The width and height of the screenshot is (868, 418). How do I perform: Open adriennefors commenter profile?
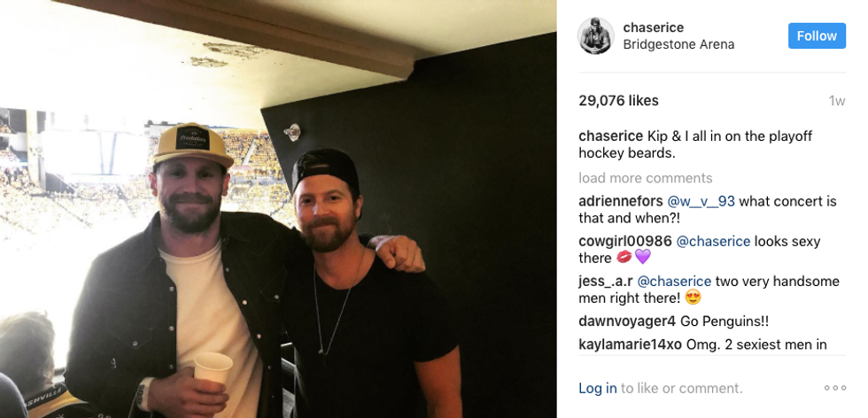[x=621, y=202]
